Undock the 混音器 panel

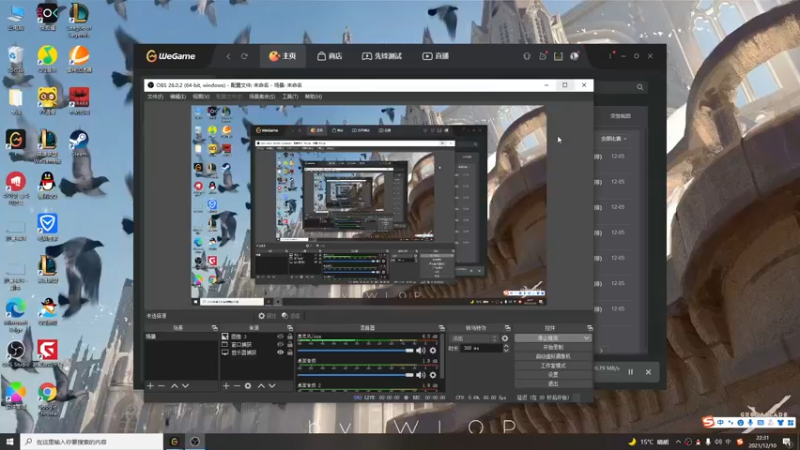(442, 328)
